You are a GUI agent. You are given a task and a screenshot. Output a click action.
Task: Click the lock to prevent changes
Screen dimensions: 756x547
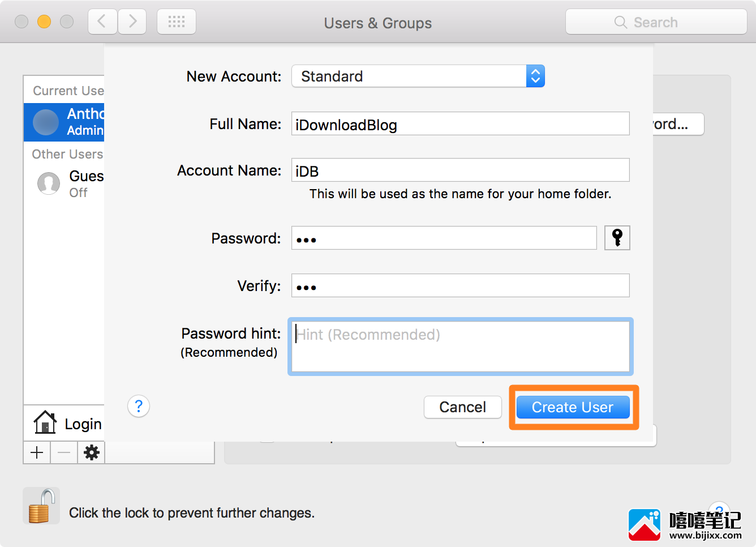[x=41, y=506]
